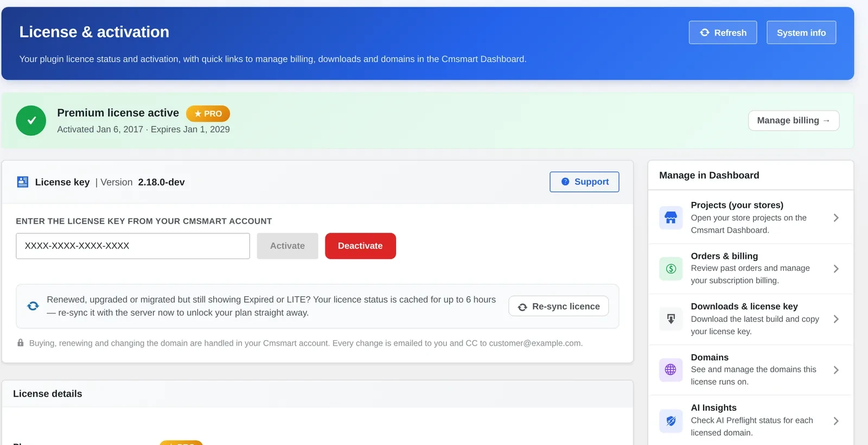The width and height of the screenshot is (868, 445).
Task: Click the version number 2.18.0-dev
Action: (x=161, y=182)
